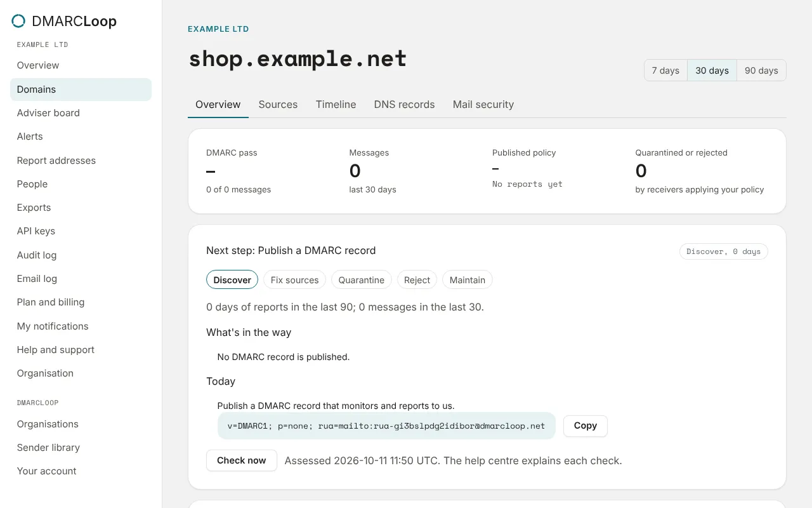Click the DMARCLoop logo icon
Image resolution: width=812 pixels, height=508 pixels.
(x=18, y=21)
